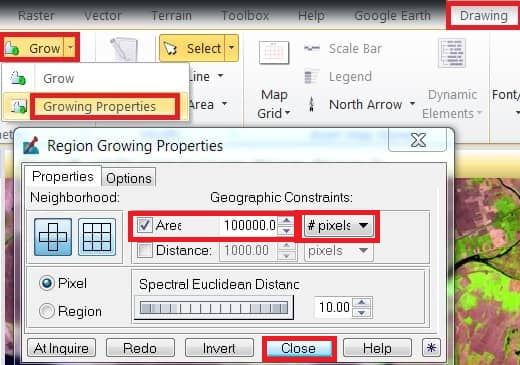
Task: Enable the Distance constraint checkbox
Action: click(144, 250)
